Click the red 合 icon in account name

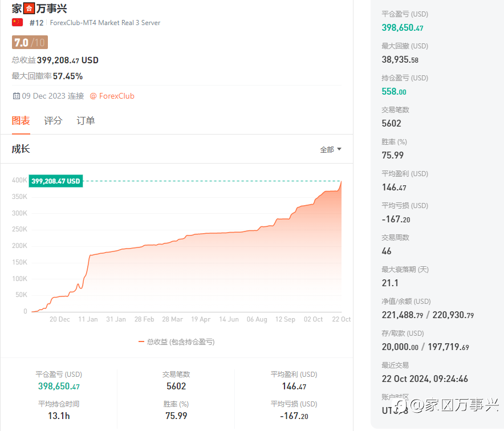[29, 9]
